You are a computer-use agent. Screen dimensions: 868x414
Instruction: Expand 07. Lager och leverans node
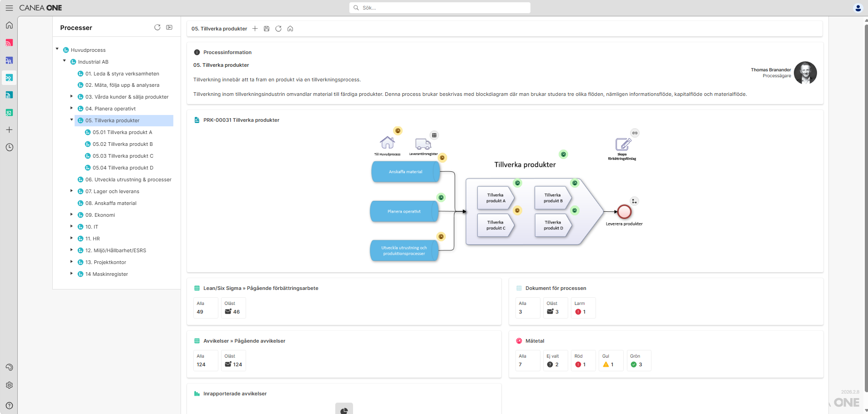click(x=71, y=191)
